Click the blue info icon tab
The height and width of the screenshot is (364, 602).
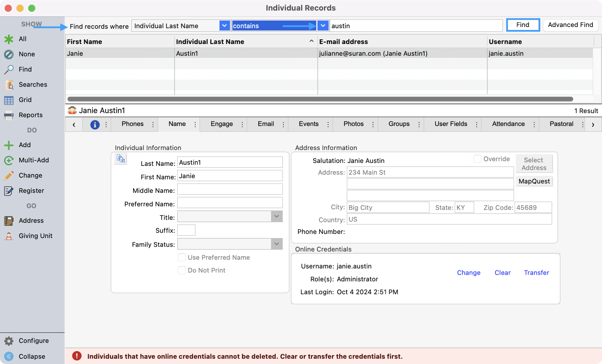95,124
